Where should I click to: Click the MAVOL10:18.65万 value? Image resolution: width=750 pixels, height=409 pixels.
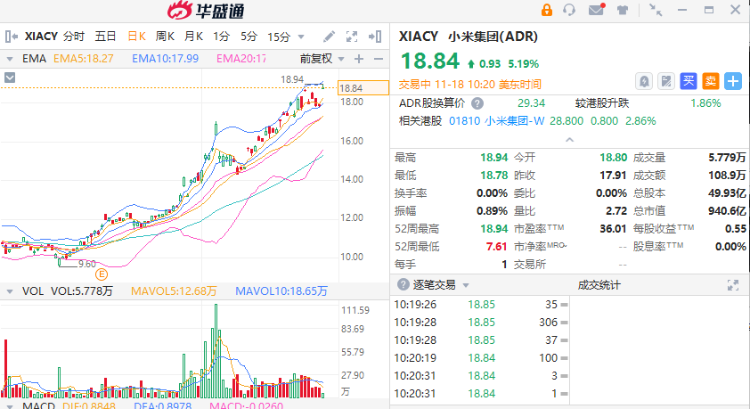(281, 291)
